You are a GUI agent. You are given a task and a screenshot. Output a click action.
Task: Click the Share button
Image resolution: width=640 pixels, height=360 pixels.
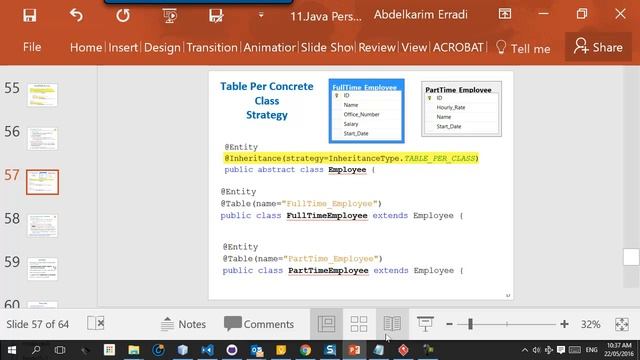click(598, 47)
